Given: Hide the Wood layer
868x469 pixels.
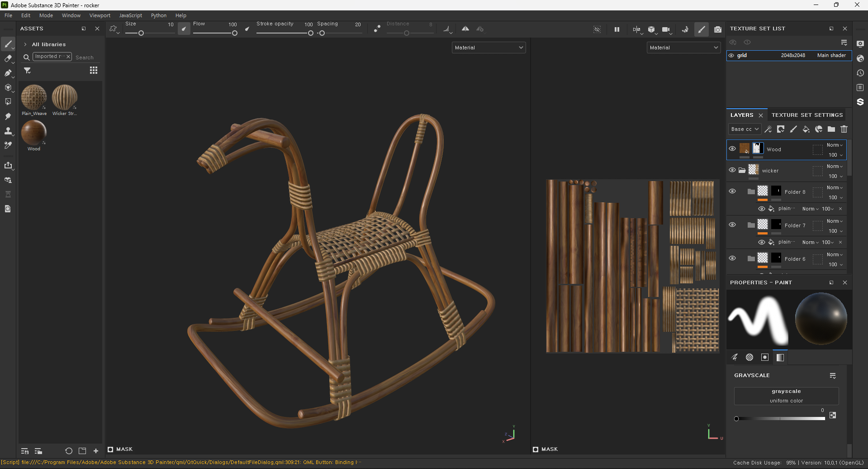Looking at the screenshot, I should [732, 148].
